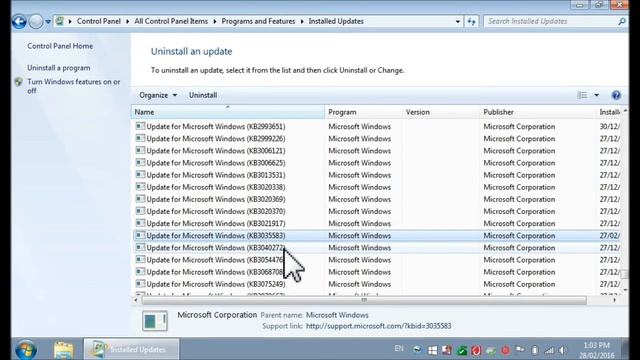Image resolution: width=640 pixels, height=360 pixels.
Task: Click the Uninstall toolbar button
Action: (x=203, y=95)
